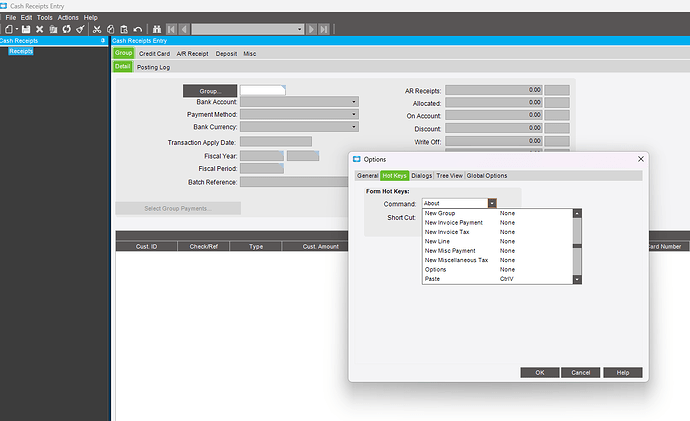The image size is (690, 421).
Task: Click the Group ID input field
Action: tap(263, 90)
